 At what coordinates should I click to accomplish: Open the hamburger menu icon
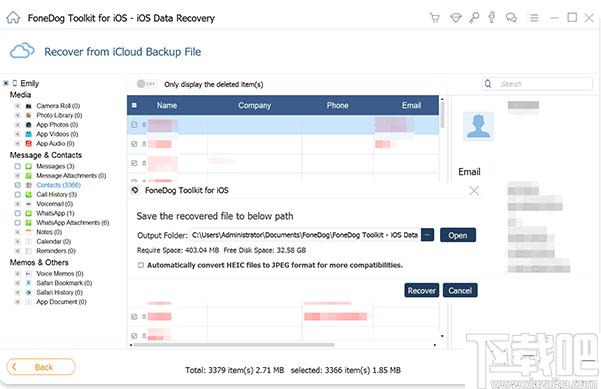[534, 18]
